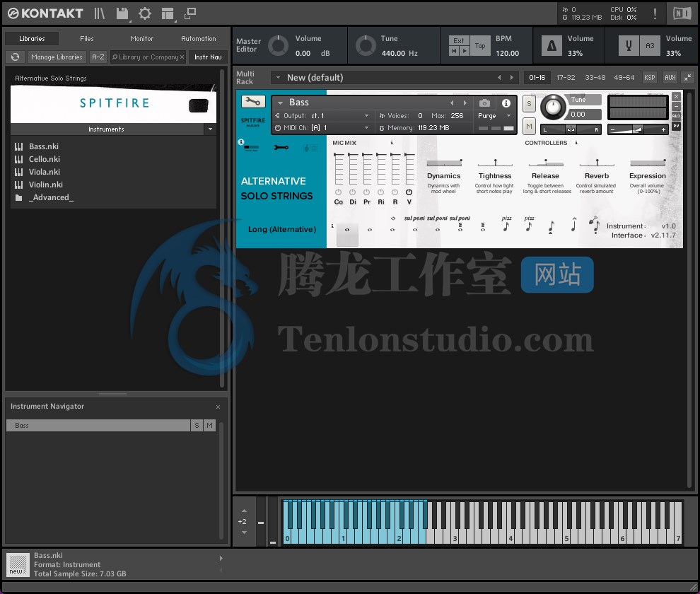Switch to the Automation tab
The width and height of the screenshot is (700, 594).
tap(198, 38)
